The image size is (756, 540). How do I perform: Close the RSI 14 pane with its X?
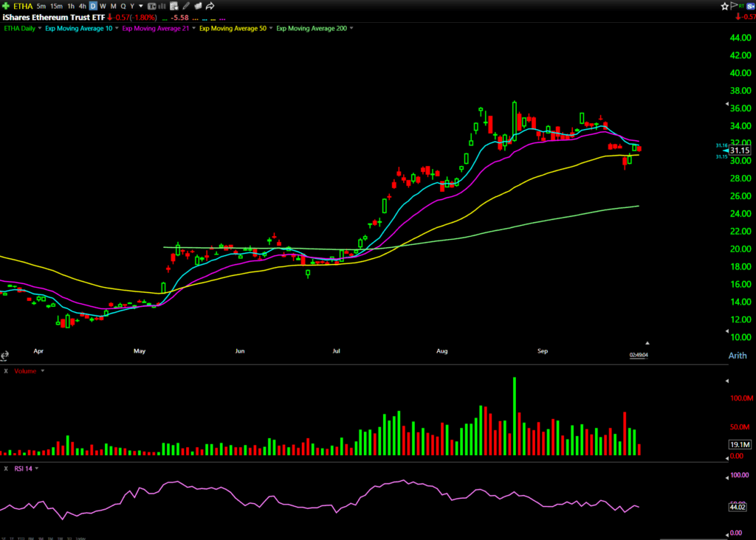click(x=5, y=468)
